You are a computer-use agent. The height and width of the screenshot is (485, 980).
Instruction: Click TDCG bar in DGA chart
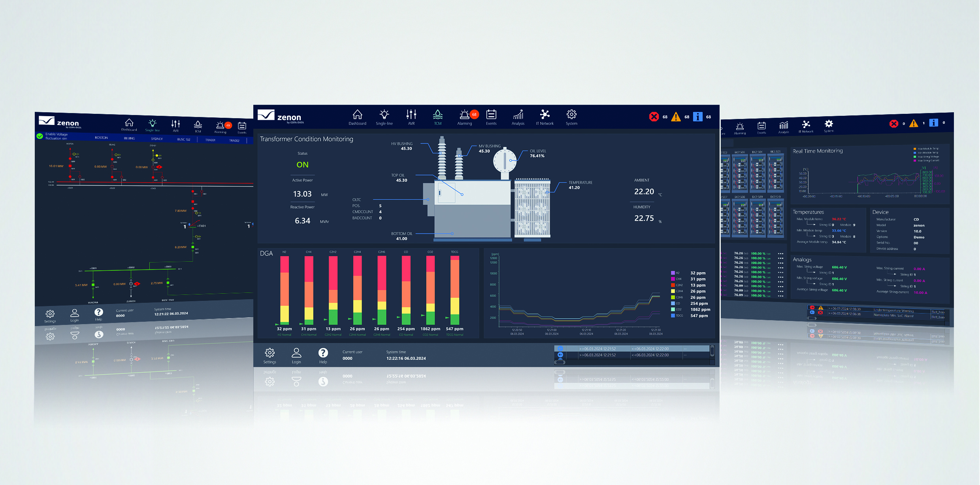click(x=455, y=290)
